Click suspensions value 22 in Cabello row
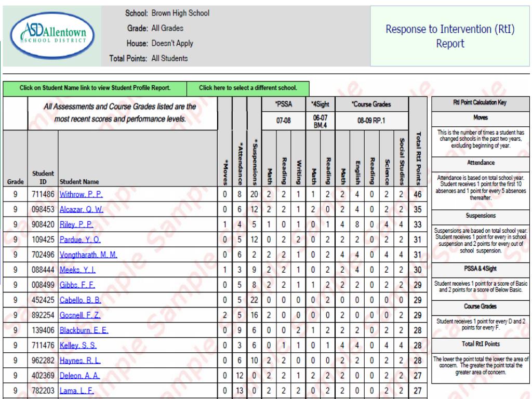 [254, 300]
